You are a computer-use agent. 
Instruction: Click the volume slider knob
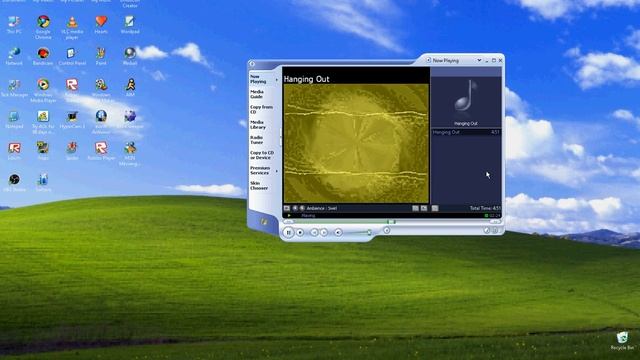[369, 232]
